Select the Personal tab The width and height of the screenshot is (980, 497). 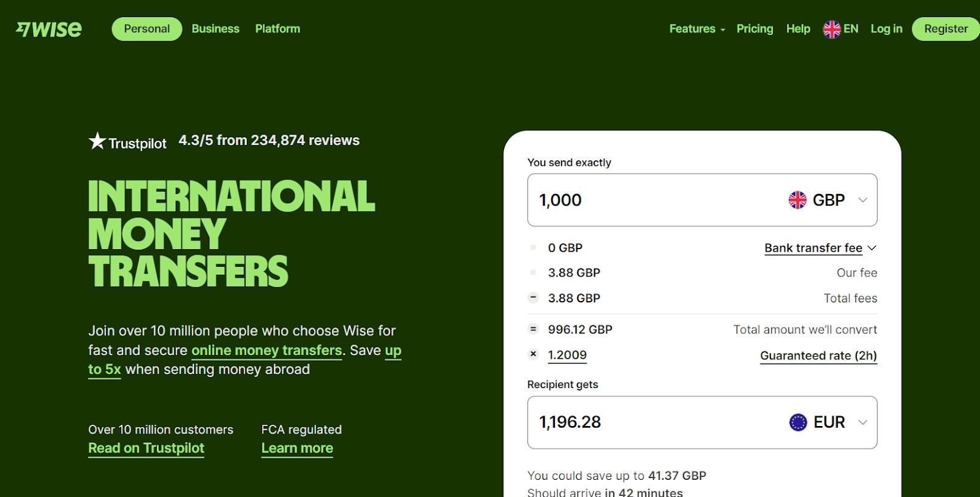pyautogui.click(x=147, y=29)
